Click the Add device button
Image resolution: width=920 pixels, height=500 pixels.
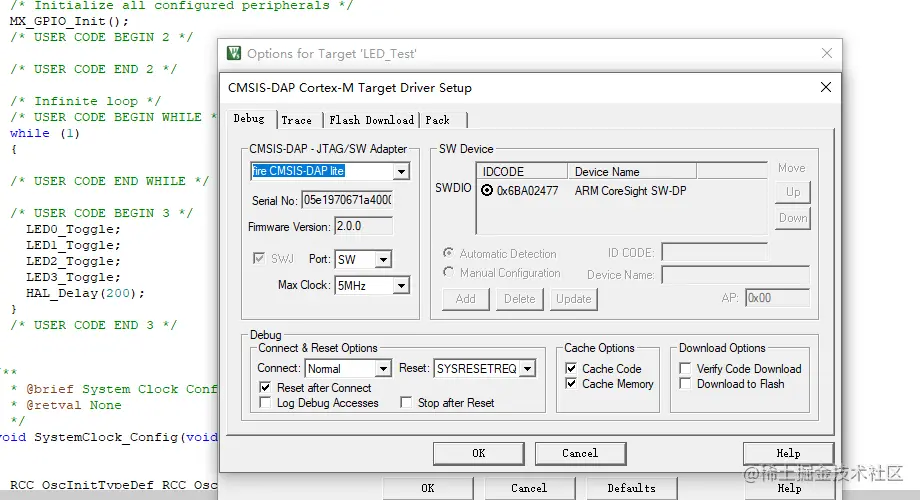pos(466,299)
